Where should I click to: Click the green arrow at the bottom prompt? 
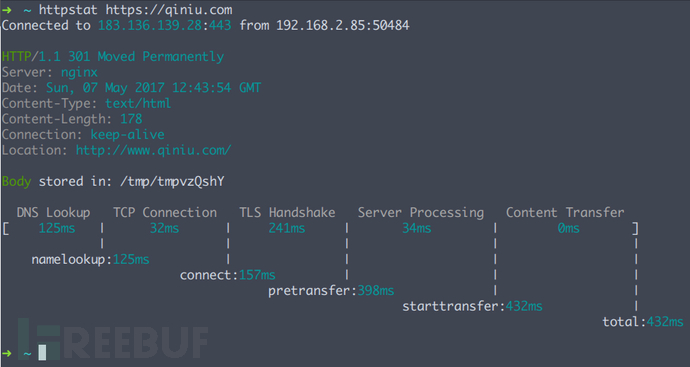[x=7, y=353]
